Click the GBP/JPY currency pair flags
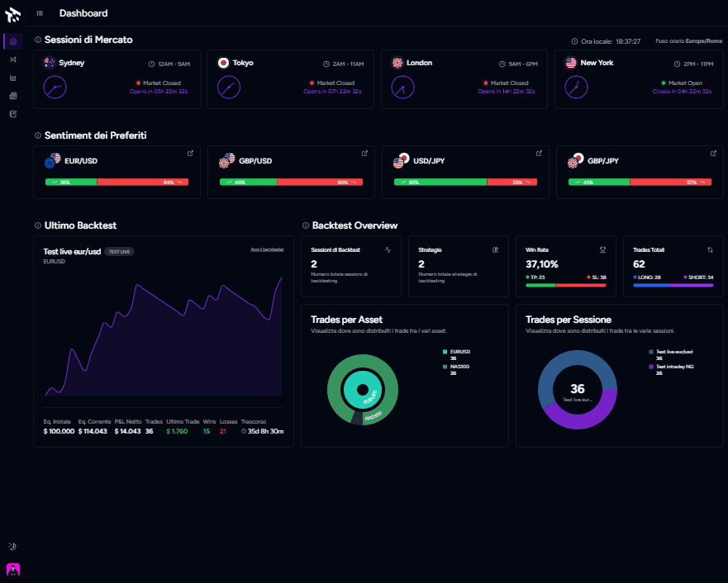The image size is (728, 583). point(576,160)
